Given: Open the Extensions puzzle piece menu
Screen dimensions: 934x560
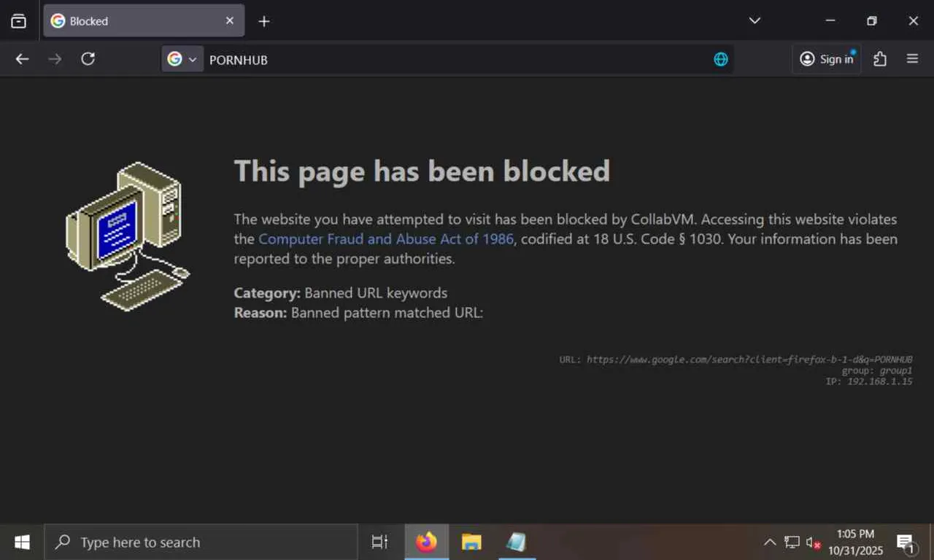Looking at the screenshot, I should 880,59.
